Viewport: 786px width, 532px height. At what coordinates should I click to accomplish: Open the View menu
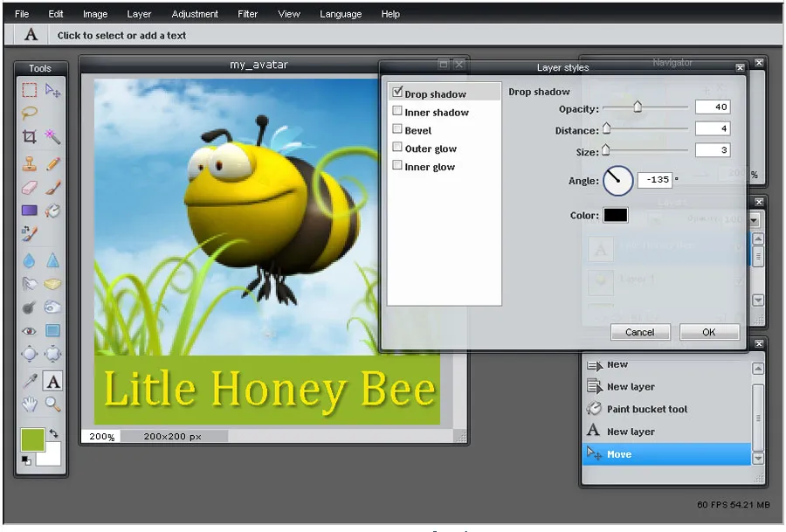(289, 14)
